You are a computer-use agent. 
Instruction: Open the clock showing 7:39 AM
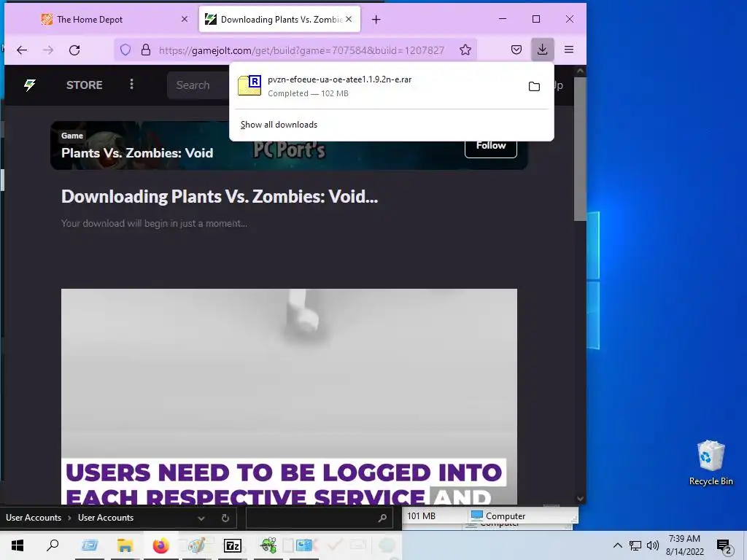(x=684, y=545)
